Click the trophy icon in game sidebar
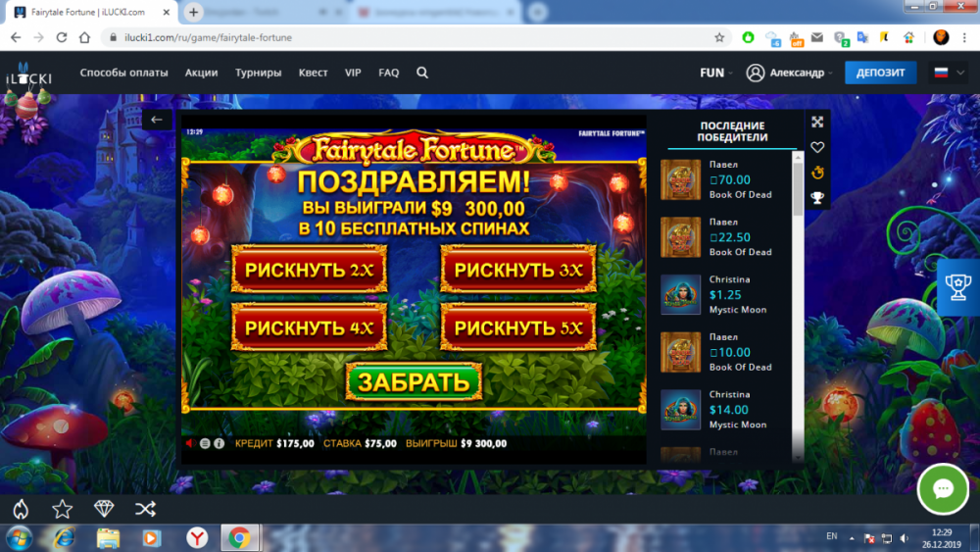Screen dimensions: 980x552 (817, 197)
